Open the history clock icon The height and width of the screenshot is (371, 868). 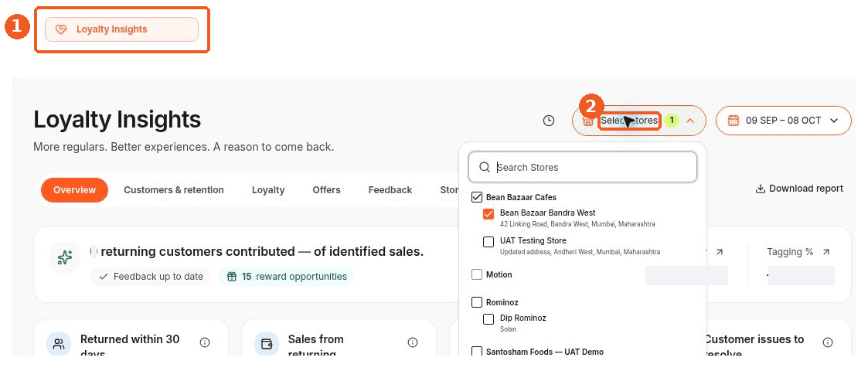(549, 120)
